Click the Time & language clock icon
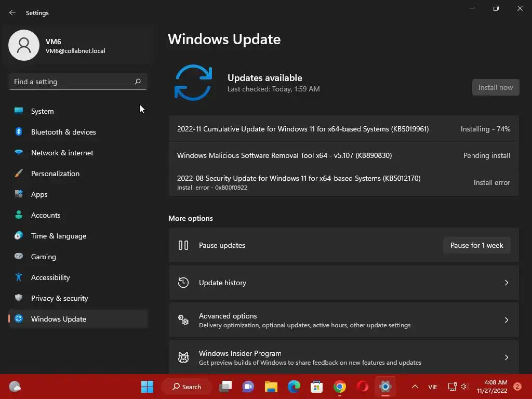 click(x=19, y=235)
